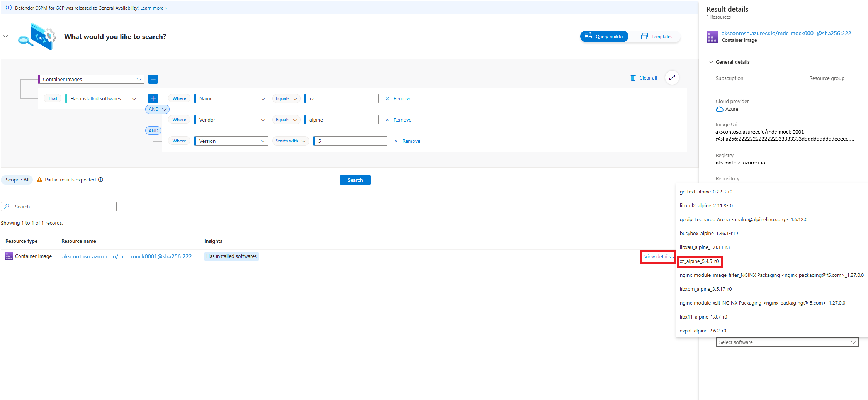The height and width of the screenshot is (400, 868).
Task: Click the Templates icon
Action: point(644,36)
